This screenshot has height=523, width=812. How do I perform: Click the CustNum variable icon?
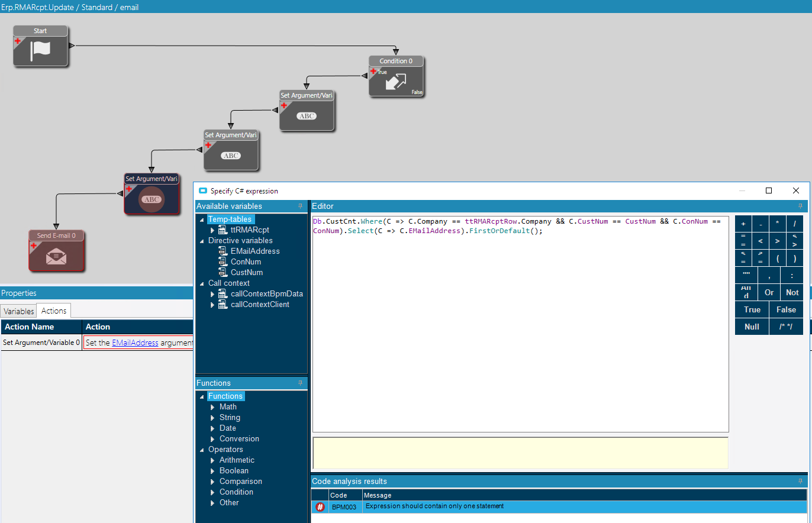pyautogui.click(x=223, y=272)
